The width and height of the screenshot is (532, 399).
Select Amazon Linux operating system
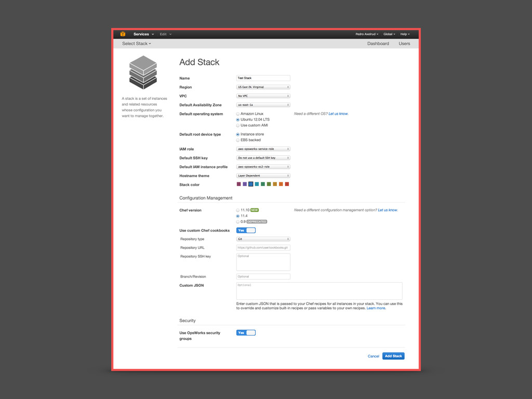(238, 114)
